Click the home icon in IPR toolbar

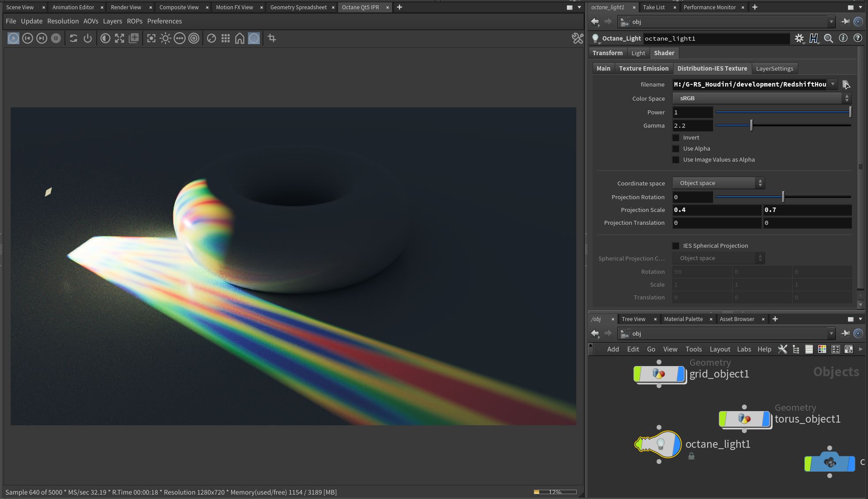click(x=240, y=38)
